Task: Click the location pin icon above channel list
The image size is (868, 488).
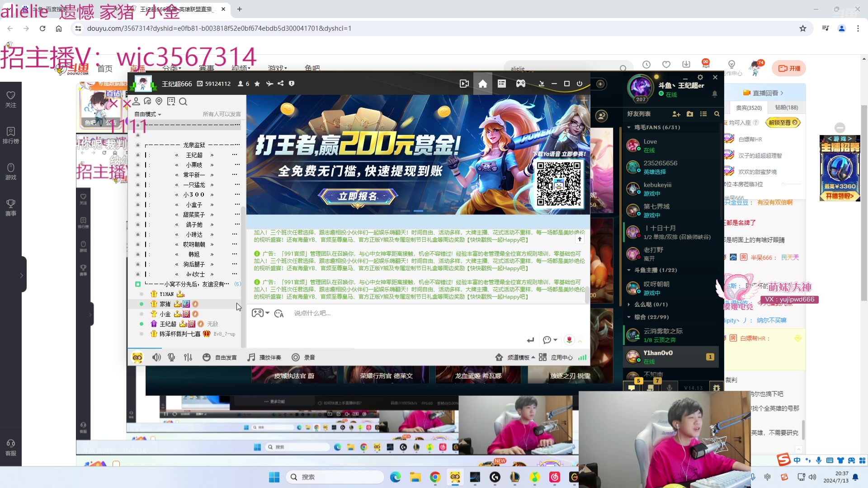Action: coord(159,101)
